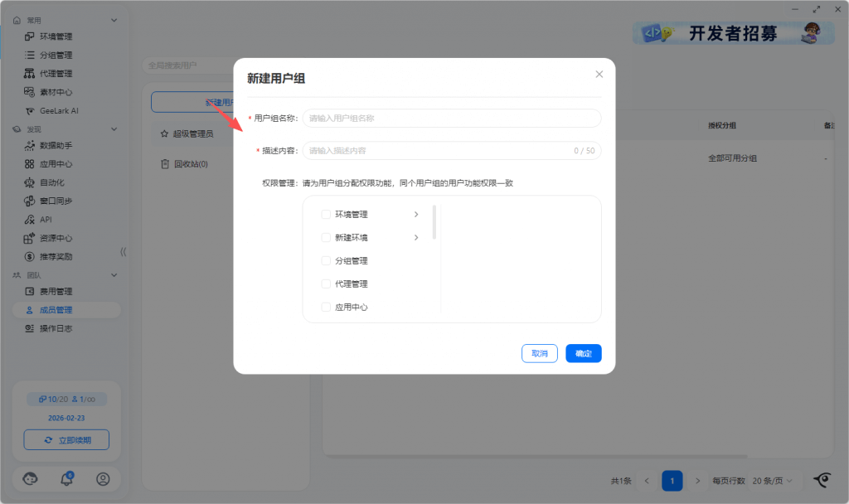Screen dimensions: 849x504
Task: Click the 用户组名称 input field
Action: (451, 119)
